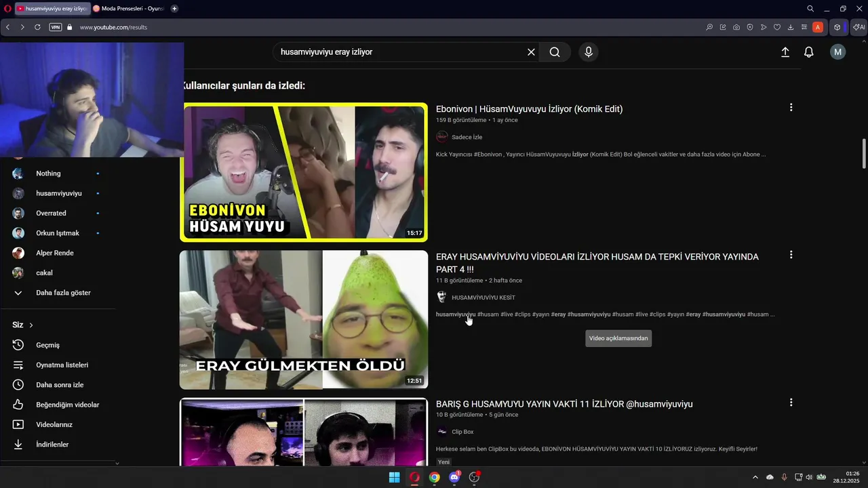Open the extensions cube icon
The image size is (868, 488).
coord(837,27)
